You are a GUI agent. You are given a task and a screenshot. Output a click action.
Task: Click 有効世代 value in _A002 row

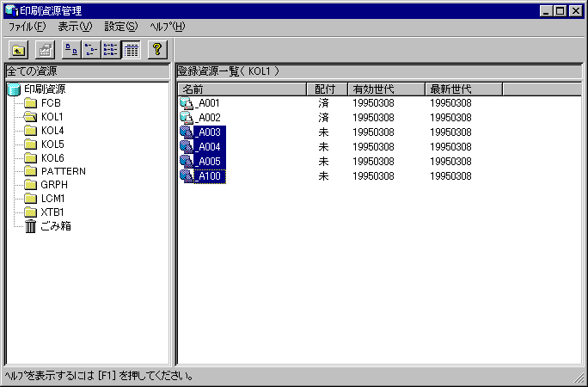373,118
